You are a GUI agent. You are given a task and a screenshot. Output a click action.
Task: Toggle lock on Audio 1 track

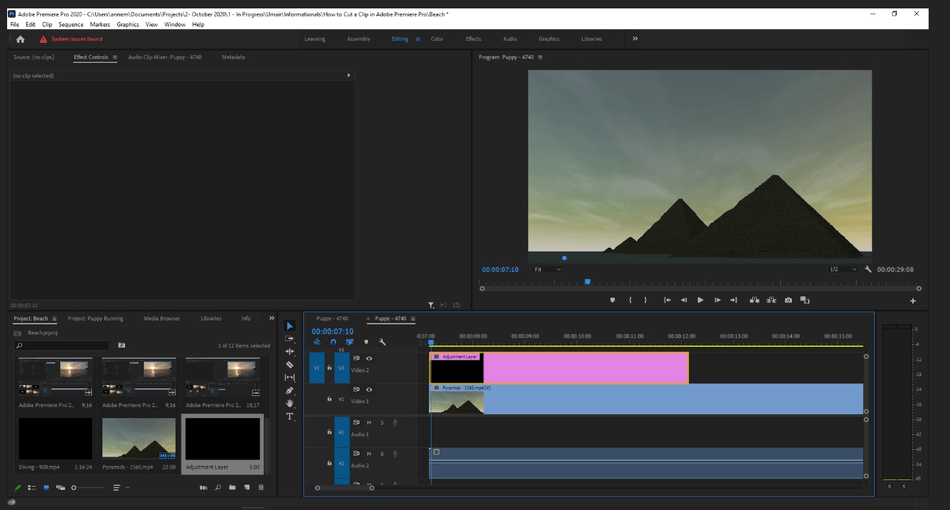(330, 432)
